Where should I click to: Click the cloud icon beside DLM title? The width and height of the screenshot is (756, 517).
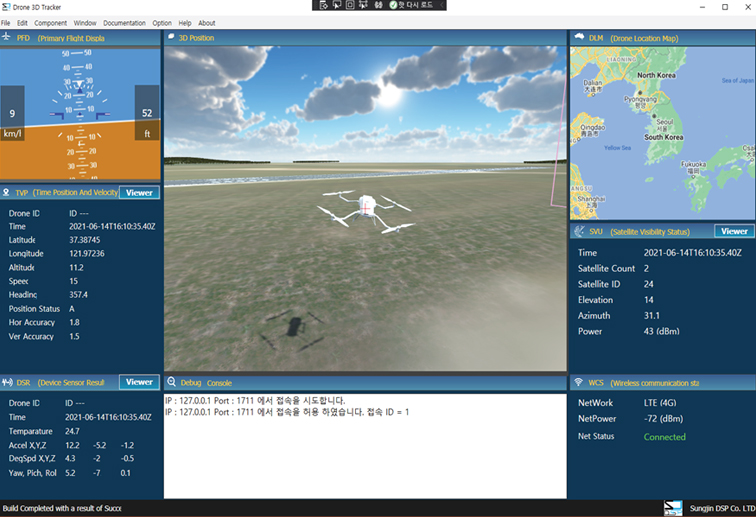pyautogui.click(x=578, y=38)
